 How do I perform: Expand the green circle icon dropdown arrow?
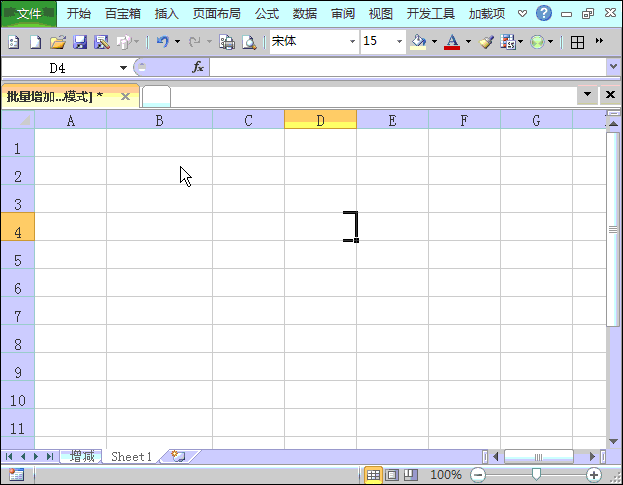[x=550, y=41]
